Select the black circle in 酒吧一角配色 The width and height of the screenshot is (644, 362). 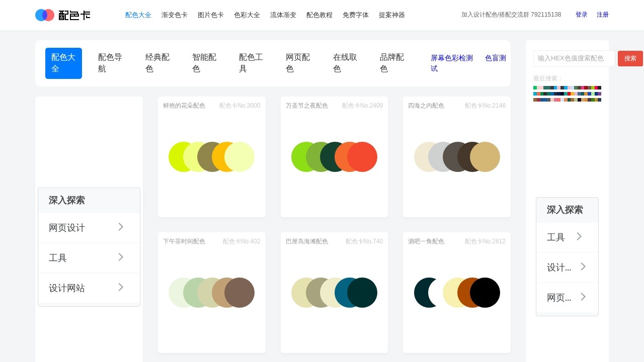(486, 293)
